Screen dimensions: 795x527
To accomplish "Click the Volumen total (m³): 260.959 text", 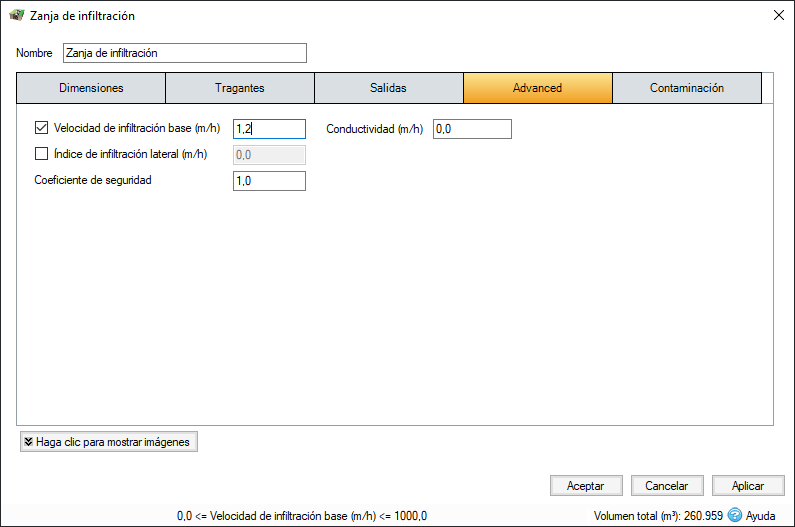I will tap(658, 516).
